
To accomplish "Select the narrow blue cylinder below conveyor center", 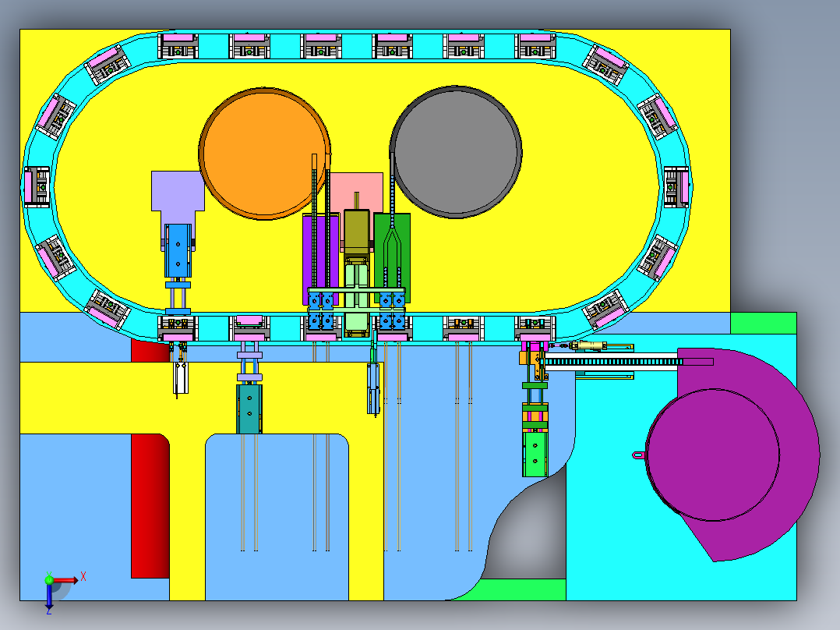I will tap(373, 388).
